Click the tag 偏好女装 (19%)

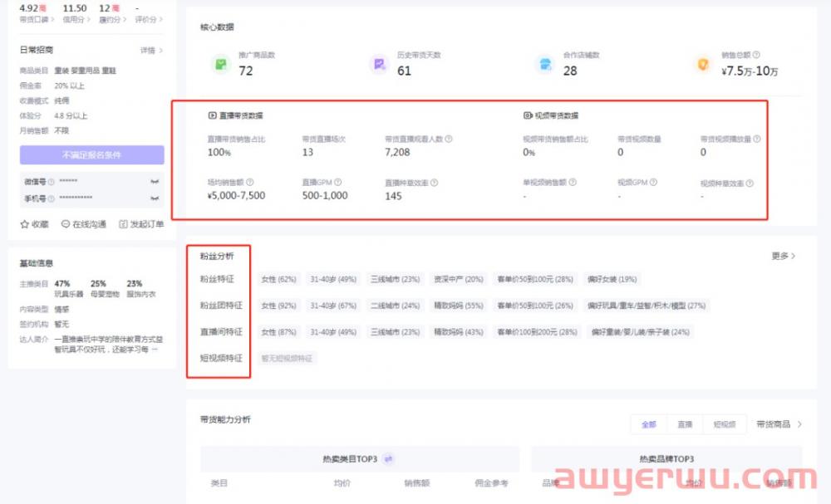coord(612,279)
